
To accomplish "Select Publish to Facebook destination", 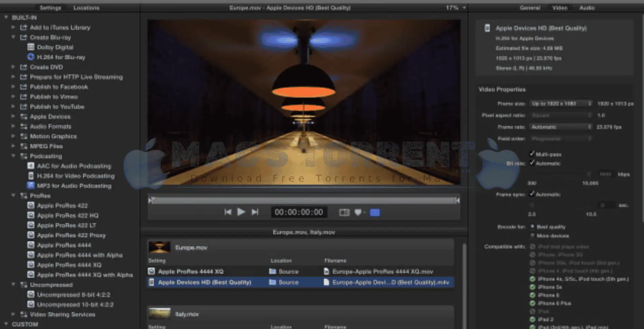I will (59, 87).
